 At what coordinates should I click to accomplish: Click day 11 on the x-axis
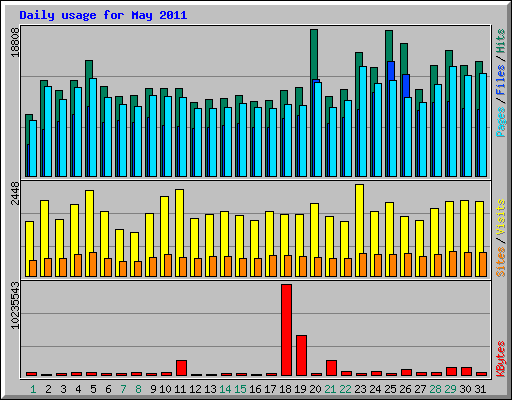(180, 389)
